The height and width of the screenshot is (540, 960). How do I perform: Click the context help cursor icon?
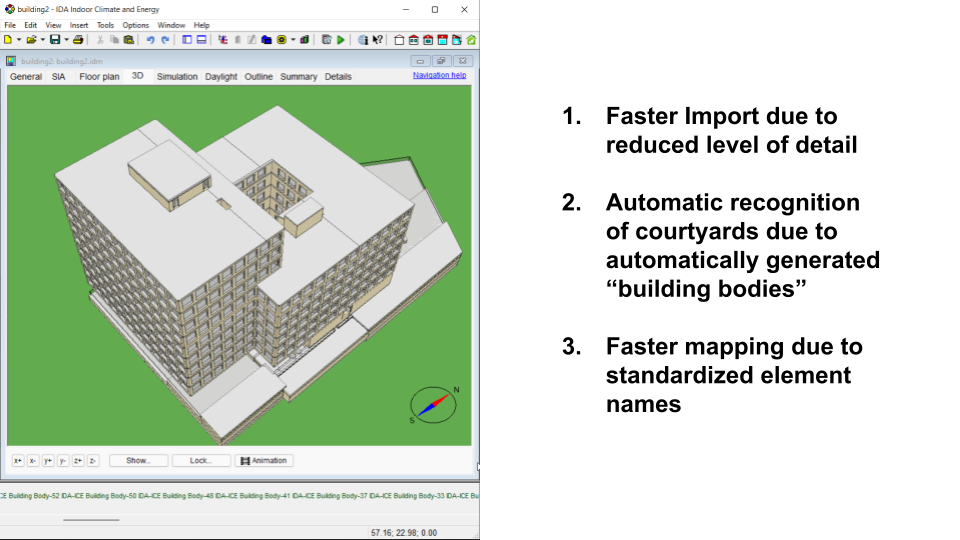click(x=377, y=40)
